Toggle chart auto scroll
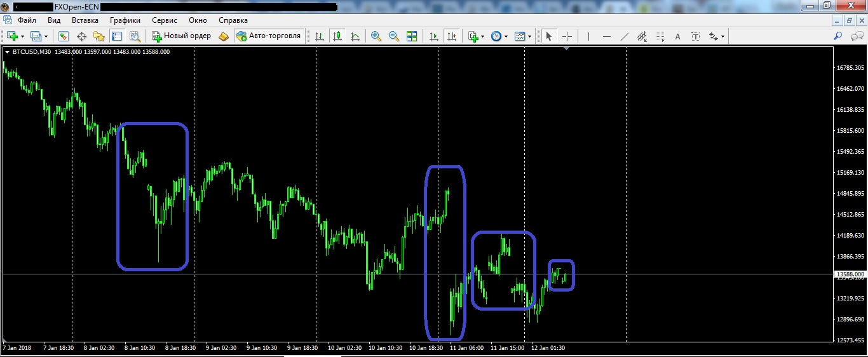 [x=434, y=36]
